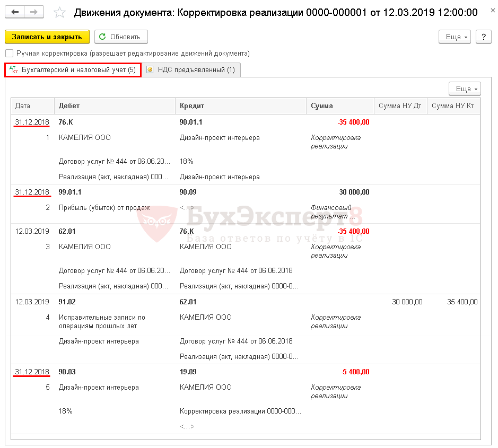Select entry row with debit 99.01.1
Screen dimensions: 498x448
pos(70,192)
